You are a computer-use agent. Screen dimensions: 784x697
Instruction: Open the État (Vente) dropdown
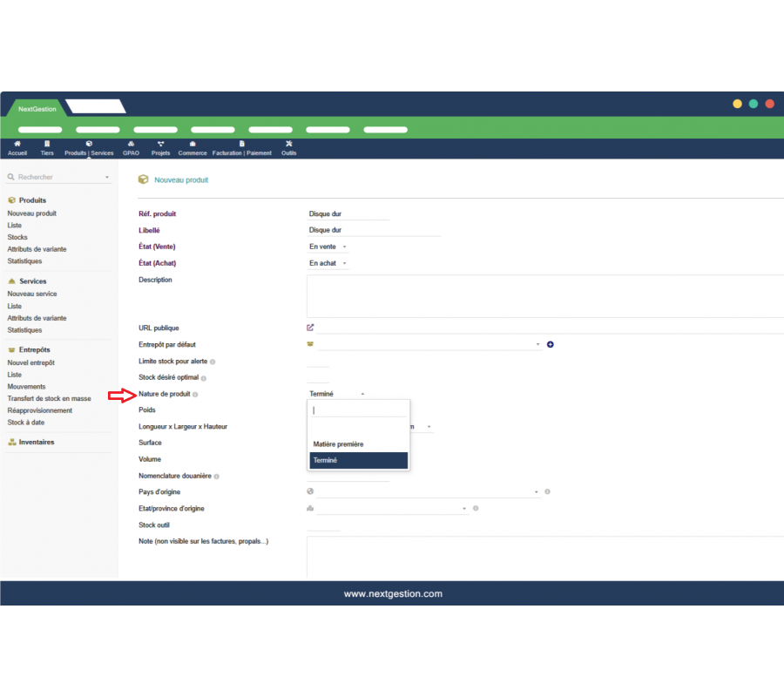point(328,247)
